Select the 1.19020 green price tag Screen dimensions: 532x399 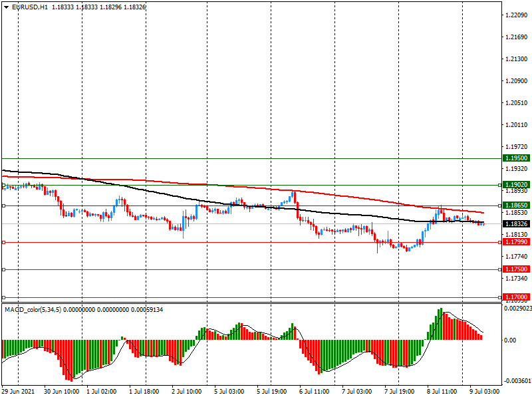pyautogui.click(x=516, y=185)
